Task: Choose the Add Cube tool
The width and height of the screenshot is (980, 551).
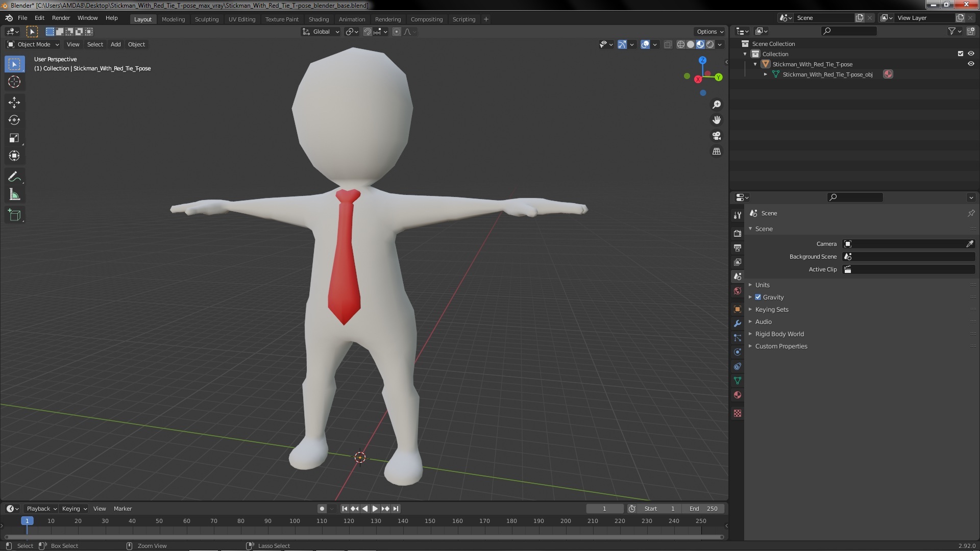Action: tap(14, 215)
